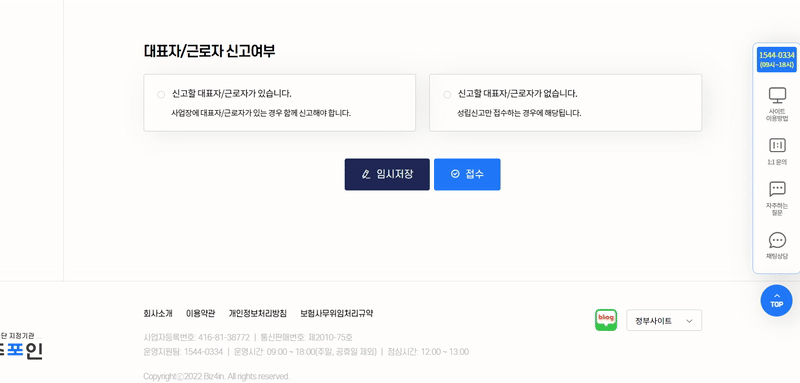Open 사이트 이용방법 monitor icon
The width and height of the screenshot is (800, 383).
[x=777, y=95]
